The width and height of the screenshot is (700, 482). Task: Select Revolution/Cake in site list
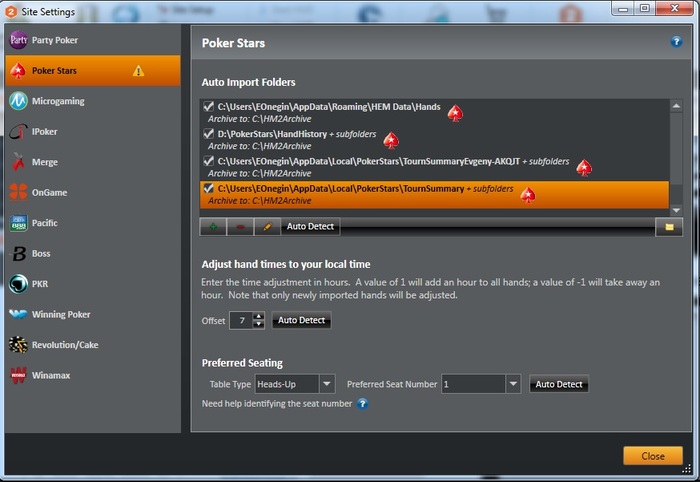coord(92,345)
